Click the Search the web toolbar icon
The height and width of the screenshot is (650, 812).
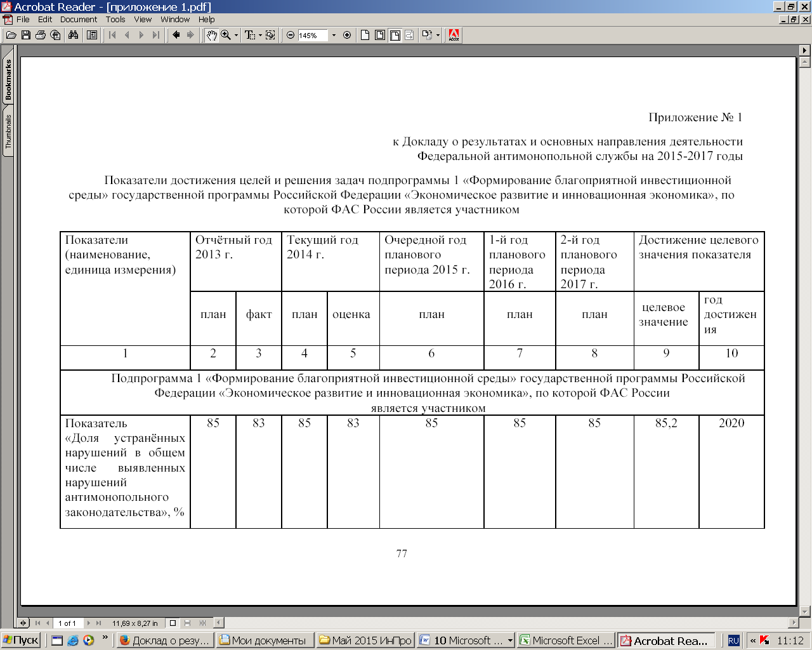point(55,36)
